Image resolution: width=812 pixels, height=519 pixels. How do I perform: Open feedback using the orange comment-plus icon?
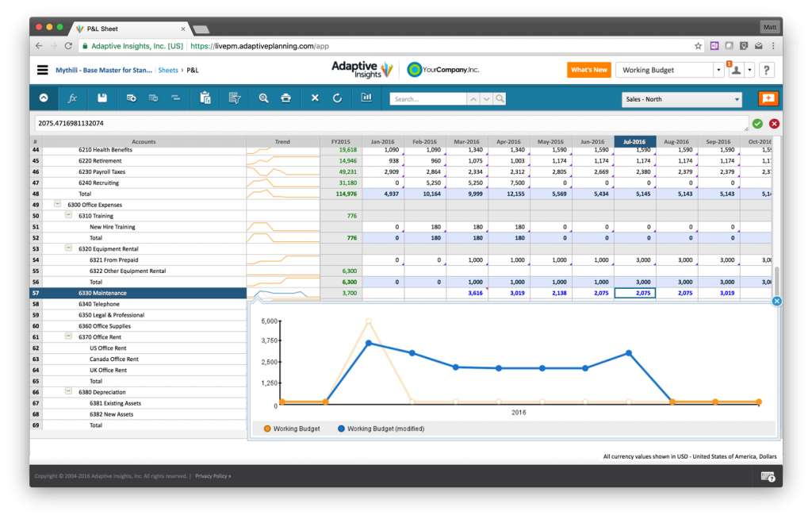tap(768, 98)
